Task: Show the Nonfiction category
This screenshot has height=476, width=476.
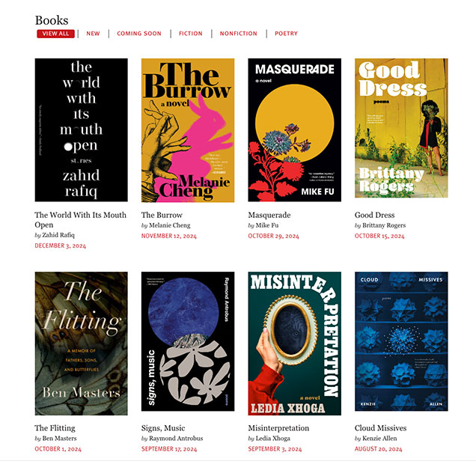Action: coord(238,34)
